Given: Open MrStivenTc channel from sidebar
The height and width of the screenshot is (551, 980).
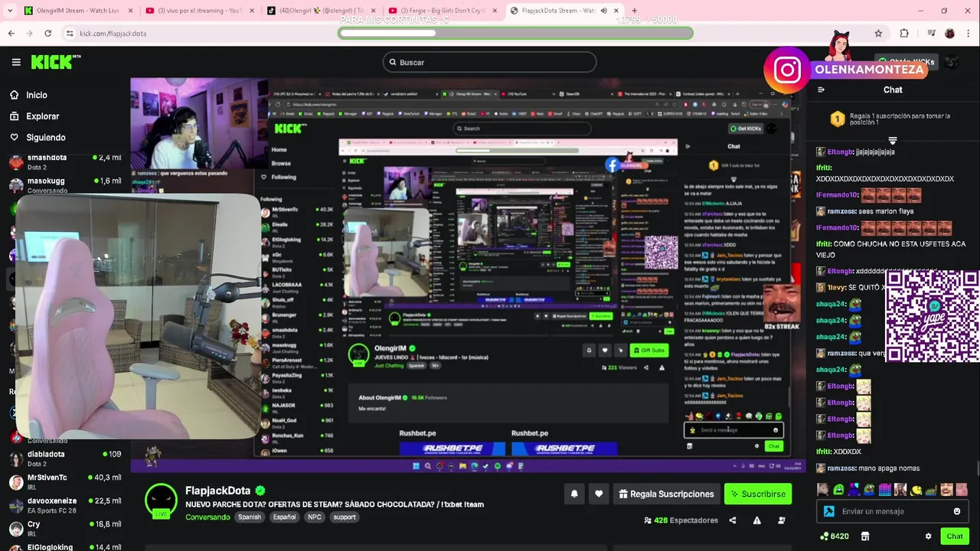Looking at the screenshot, I should 65,481.
